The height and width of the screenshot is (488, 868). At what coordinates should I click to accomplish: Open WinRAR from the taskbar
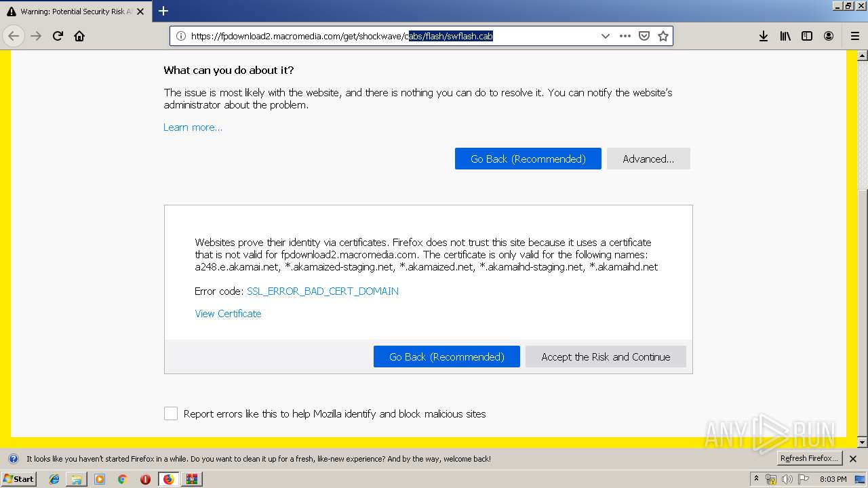click(x=191, y=479)
